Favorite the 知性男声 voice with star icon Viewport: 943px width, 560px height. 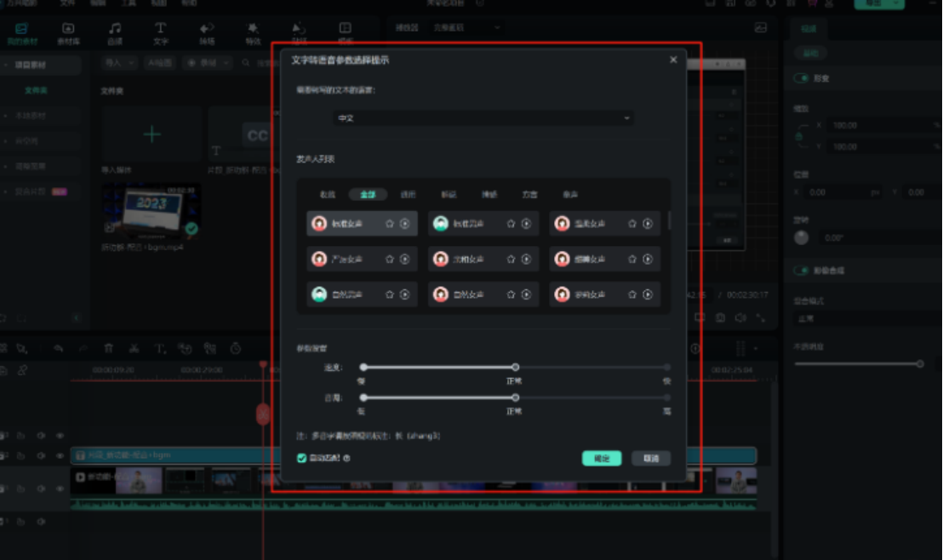pyautogui.click(x=511, y=224)
